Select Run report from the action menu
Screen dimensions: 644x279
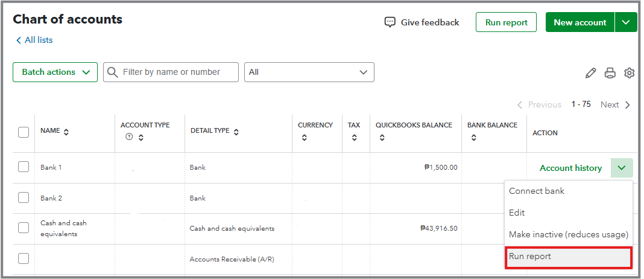pyautogui.click(x=568, y=257)
